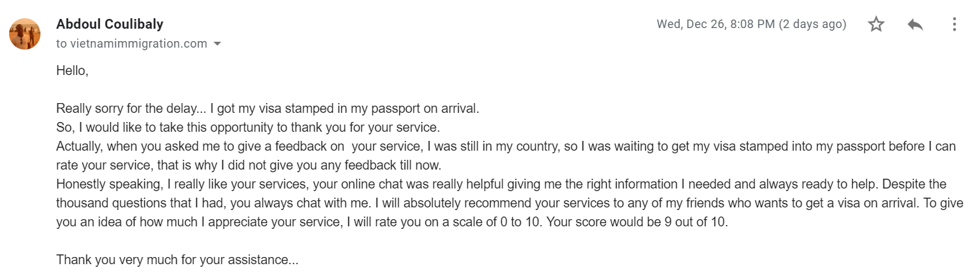This screenshot has height=272, width=980.
Task: Click the line starting 'you an idea of how much'
Action: pyautogui.click(x=391, y=222)
